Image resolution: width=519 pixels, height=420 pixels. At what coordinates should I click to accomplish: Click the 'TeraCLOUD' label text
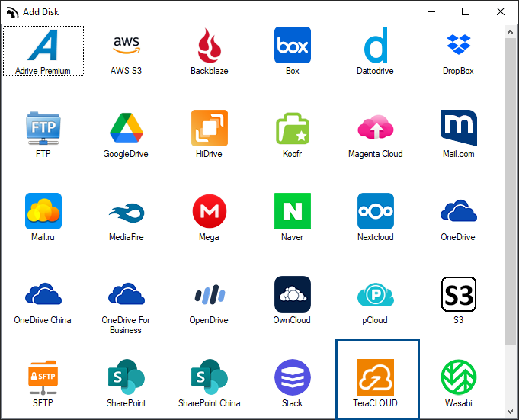[x=376, y=403]
